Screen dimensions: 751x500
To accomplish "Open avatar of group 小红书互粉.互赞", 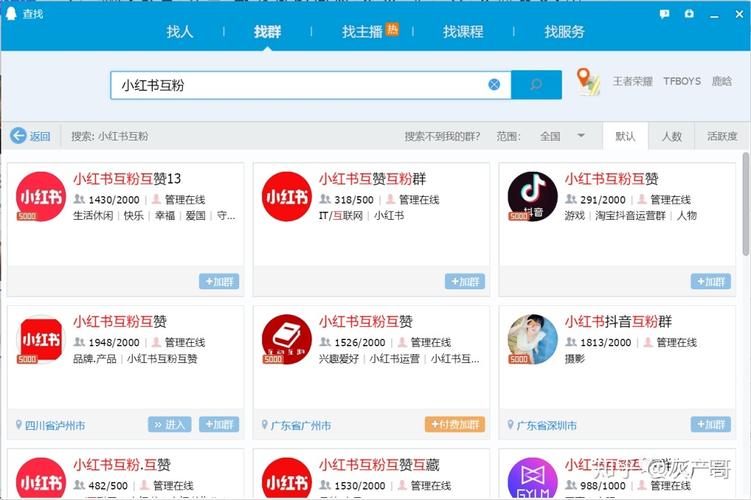I will point(41,478).
